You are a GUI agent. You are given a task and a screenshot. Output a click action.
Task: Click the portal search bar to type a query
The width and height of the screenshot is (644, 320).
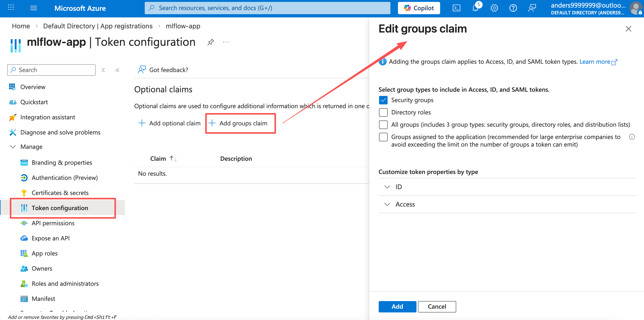[267, 8]
